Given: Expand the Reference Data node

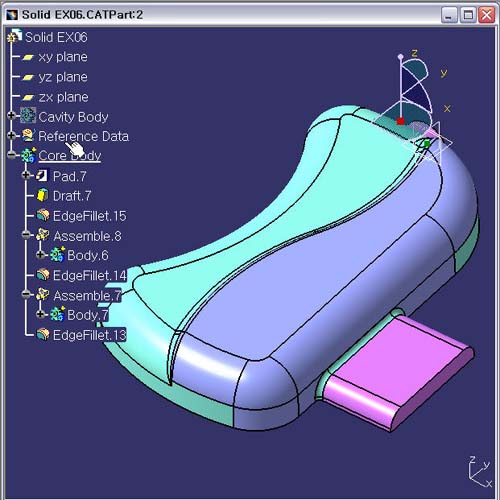Looking at the screenshot, I should pos(11,135).
